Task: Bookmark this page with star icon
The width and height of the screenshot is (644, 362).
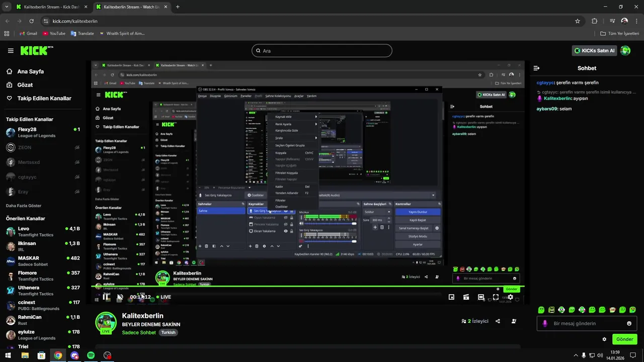Action: point(578,21)
